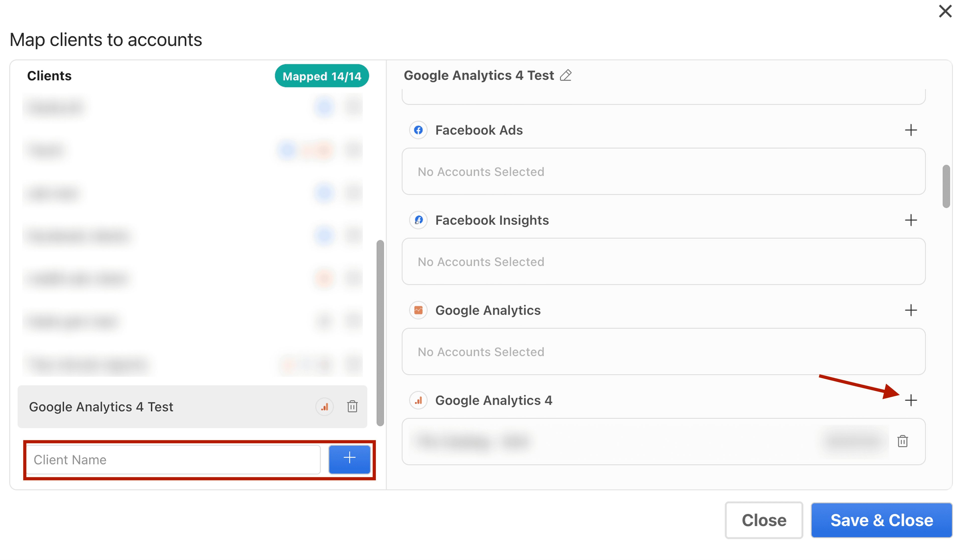
Task: Click Save & Close button
Action: tap(881, 520)
